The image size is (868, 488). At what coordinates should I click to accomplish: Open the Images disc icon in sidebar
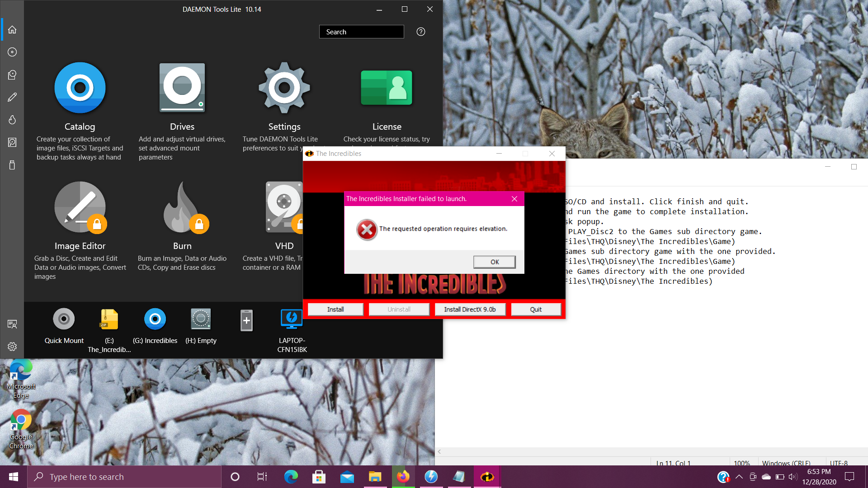[12, 52]
